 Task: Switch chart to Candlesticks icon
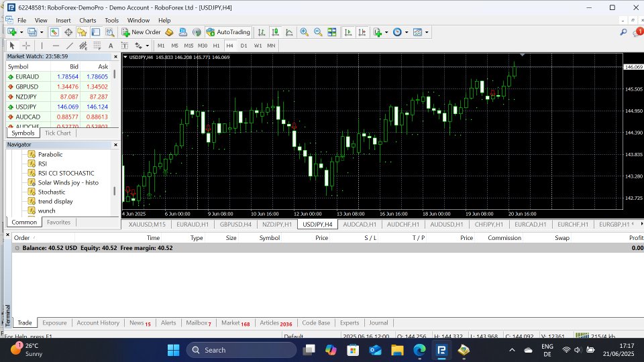point(275,32)
